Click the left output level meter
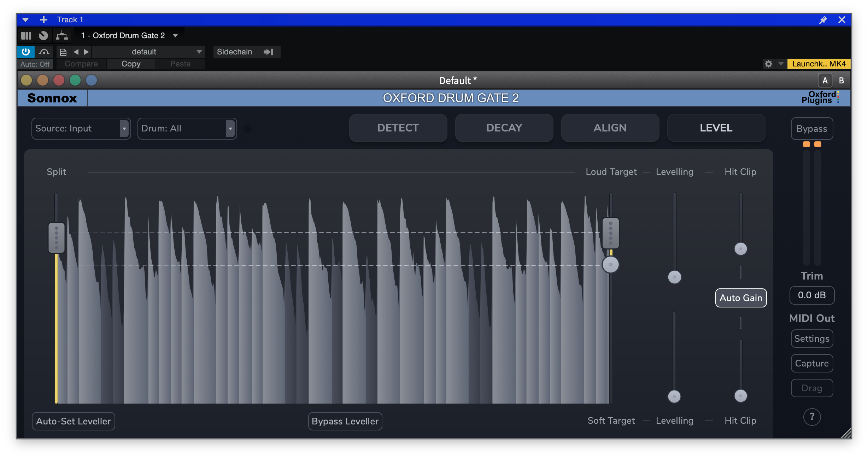This screenshot has height=458, width=868. [x=807, y=208]
